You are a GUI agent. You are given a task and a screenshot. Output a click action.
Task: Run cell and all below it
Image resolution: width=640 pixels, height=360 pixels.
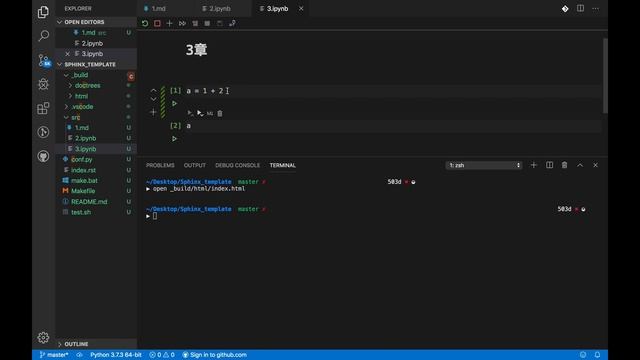[x=200, y=113]
